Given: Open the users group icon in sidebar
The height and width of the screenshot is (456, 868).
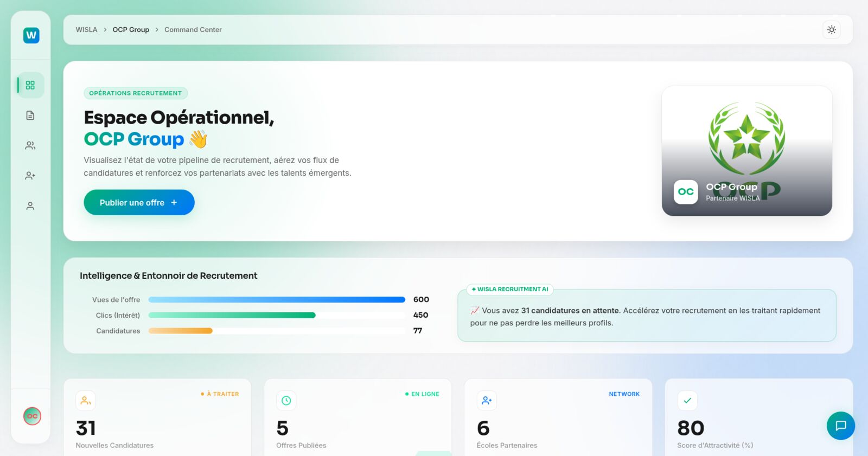Looking at the screenshot, I should 30,145.
